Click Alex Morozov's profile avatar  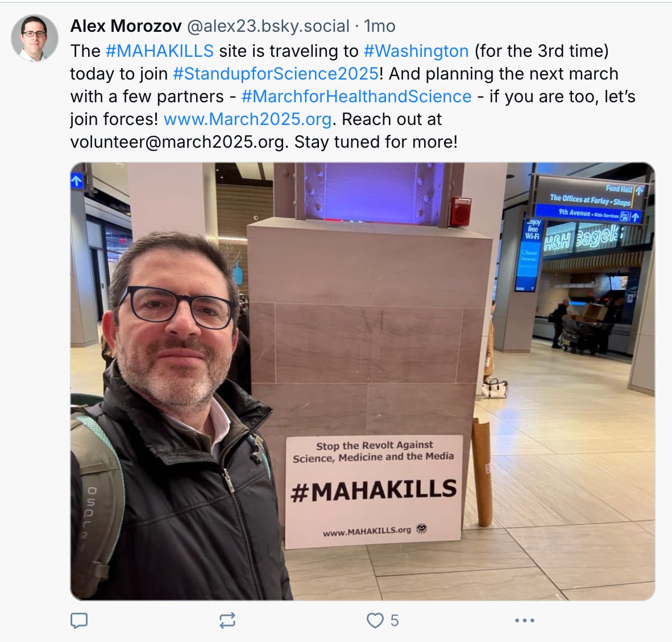[x=34, y=38]
